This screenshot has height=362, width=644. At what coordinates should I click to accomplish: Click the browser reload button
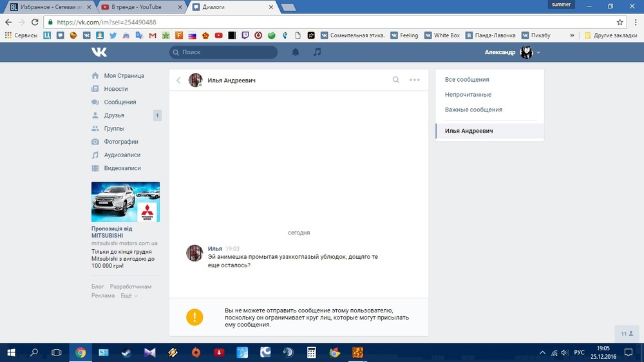[x=34, y=22]
